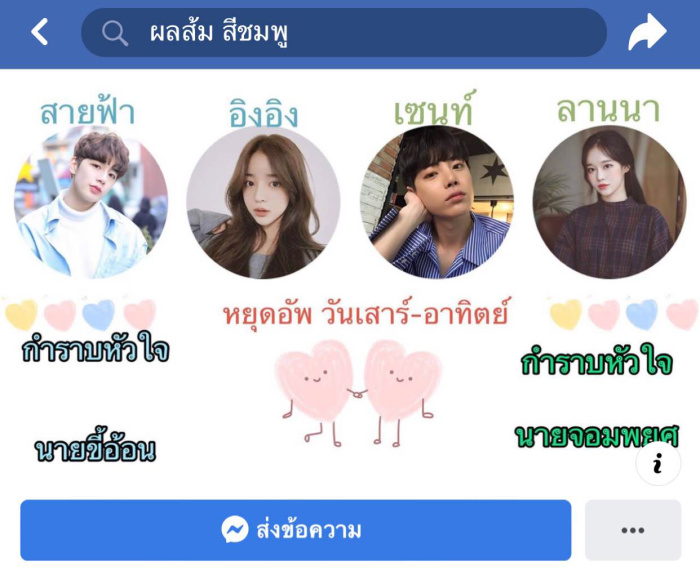Click the circular photo under เซนท์ label
Viewport: 700px width, 571px height.
[x=437, y=202]
